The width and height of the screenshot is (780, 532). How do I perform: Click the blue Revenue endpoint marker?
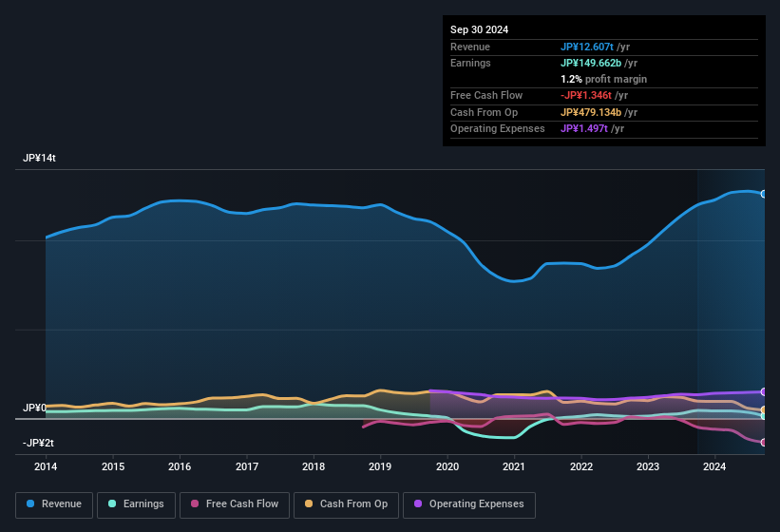764,194
